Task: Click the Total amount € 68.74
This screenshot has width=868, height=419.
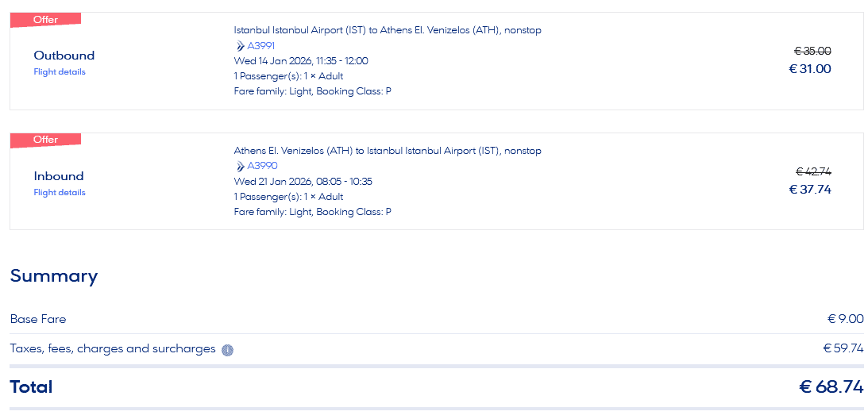Action: click(x=831, y=387)
